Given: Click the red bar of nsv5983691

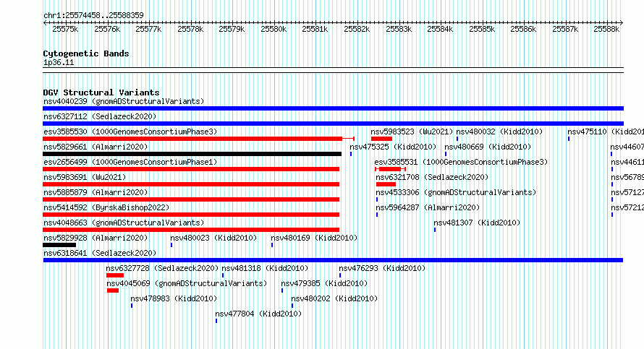Looking at the screenshot, I should pos(191,184).
